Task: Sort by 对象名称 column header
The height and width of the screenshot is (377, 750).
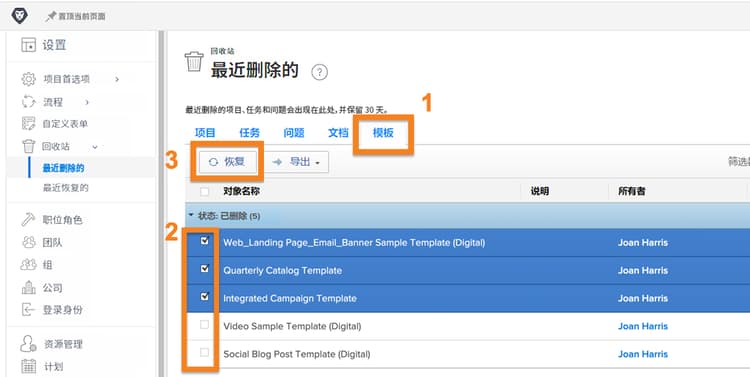Action: [x=242, y=191]
